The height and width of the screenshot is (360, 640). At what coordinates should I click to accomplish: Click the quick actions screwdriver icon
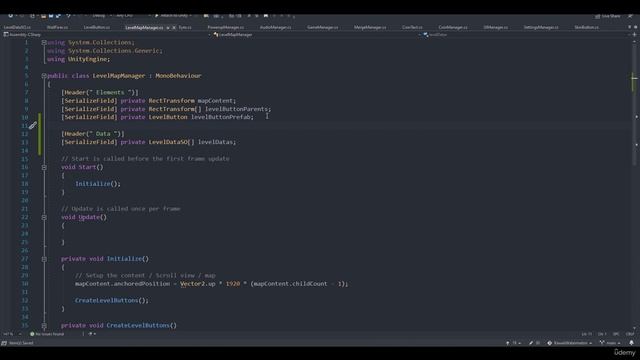click(33, 126)
